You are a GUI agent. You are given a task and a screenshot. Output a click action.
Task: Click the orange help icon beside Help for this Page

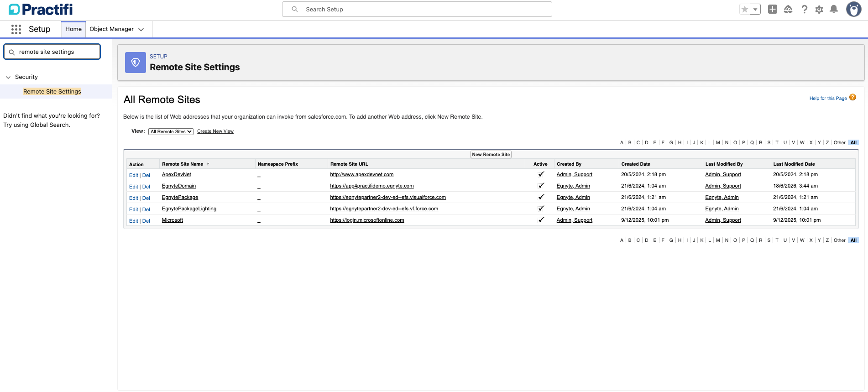click(852, 97)
